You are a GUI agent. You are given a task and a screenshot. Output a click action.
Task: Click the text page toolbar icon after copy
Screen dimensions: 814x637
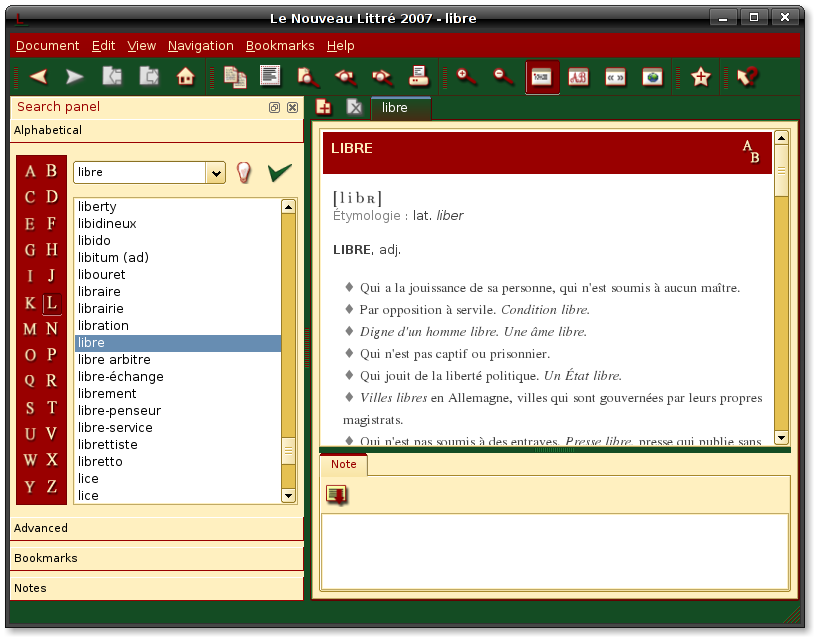pos(270,76)
